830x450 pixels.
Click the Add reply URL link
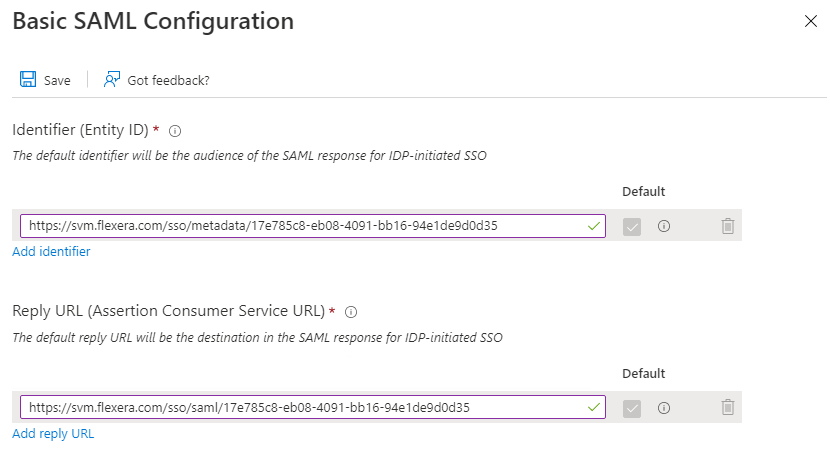(x=53, y=433)
